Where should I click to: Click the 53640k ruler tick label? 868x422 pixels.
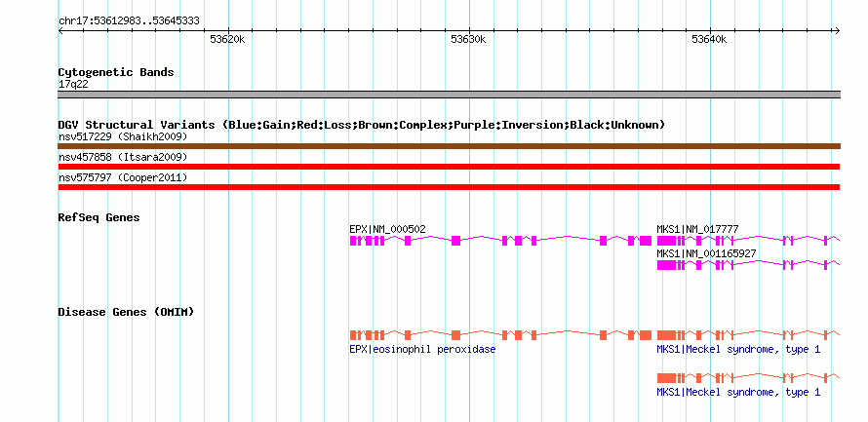709,39
